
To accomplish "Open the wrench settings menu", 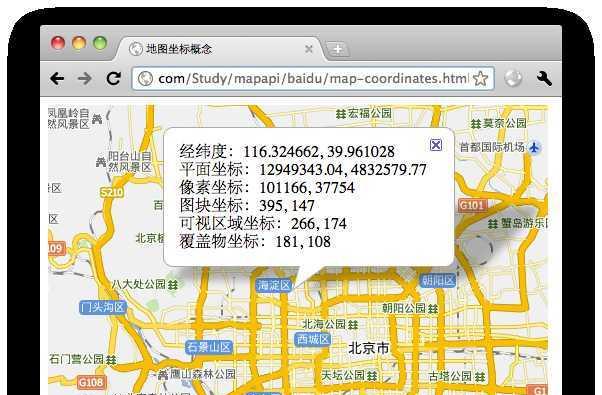I will pos(544,78).
